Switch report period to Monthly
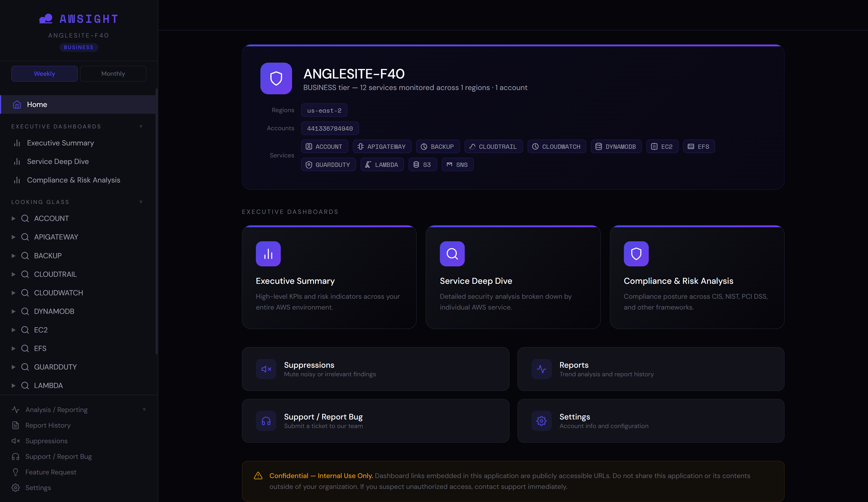Viewport: 868px width, 502px height. (113, 74)
